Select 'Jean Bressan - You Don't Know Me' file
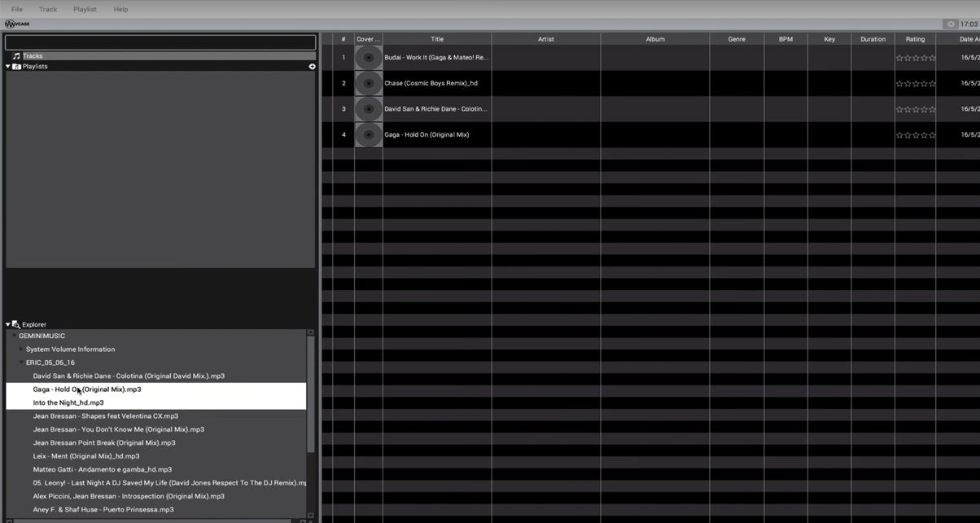 coord(119,429)
